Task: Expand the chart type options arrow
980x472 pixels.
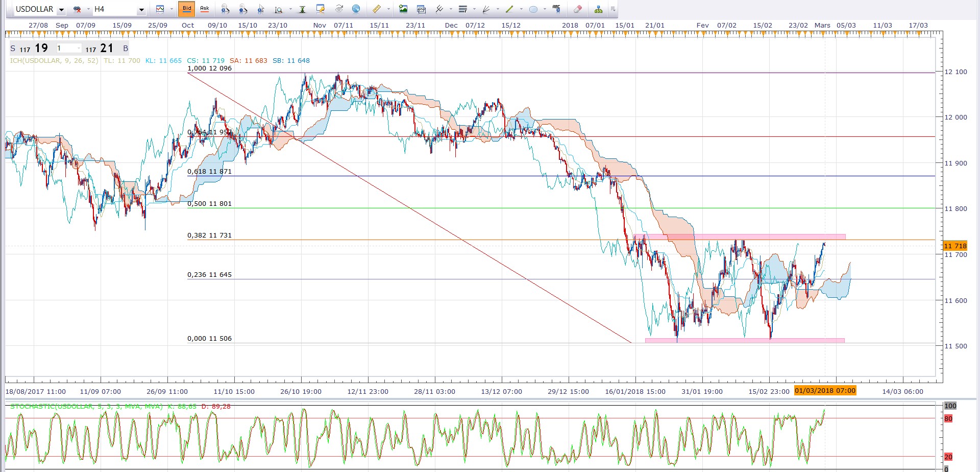Action: click(x=171, y=9)
